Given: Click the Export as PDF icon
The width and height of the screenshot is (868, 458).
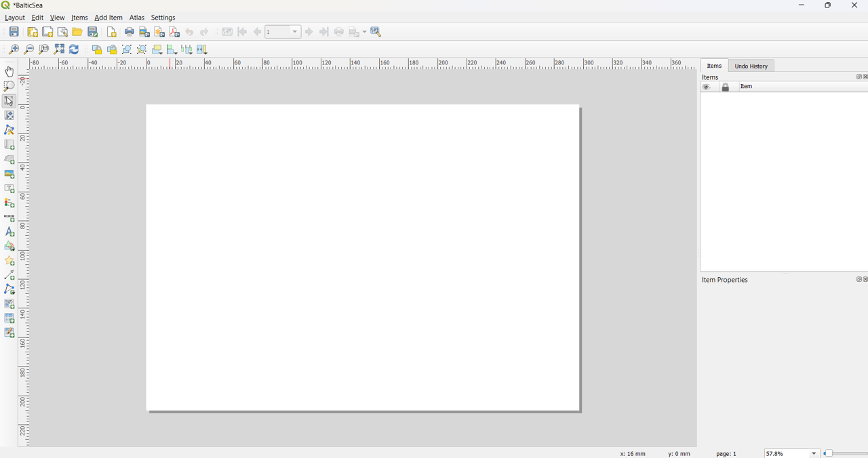Looking at the screenshot, I should click(x=174, y=32).
